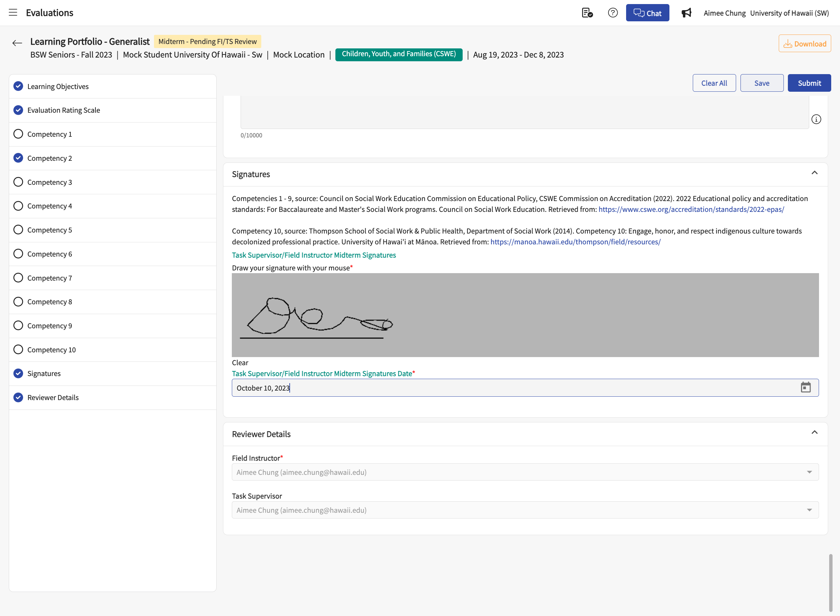Collapse the Reviewer Details section
840x616 pixels.
pyautogui.click(x=814, y=433)
